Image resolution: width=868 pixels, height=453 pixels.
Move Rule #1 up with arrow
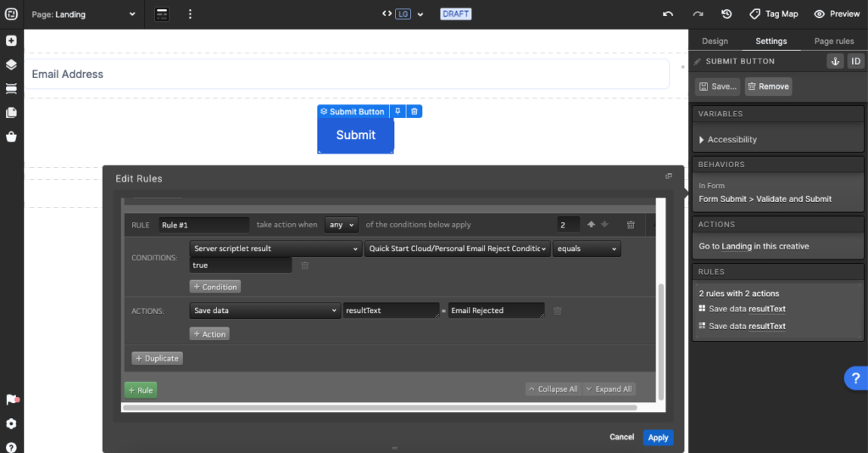pyautogui.click(x=591, y=225)
